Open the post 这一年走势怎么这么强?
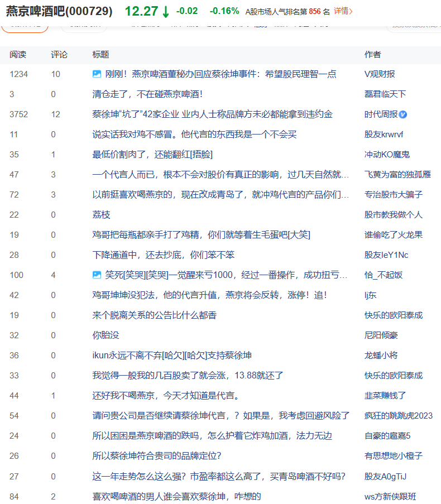Image resolution: width=441 pixels, height=504 pixels. (219, 476)
